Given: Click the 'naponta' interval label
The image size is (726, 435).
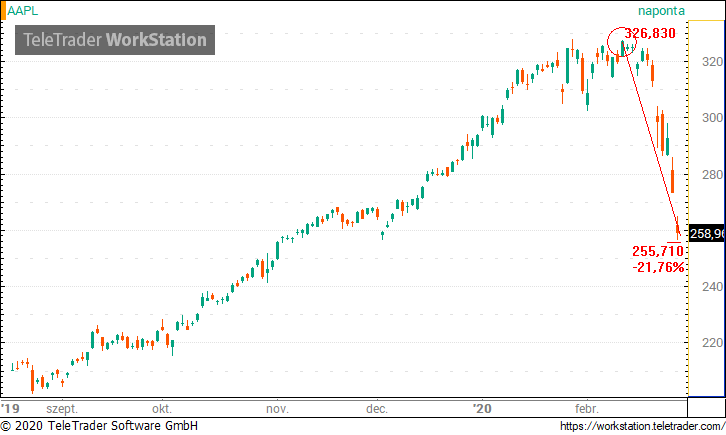Looking at the screenshot, I should pyautogui.click(x=661, y=11).
